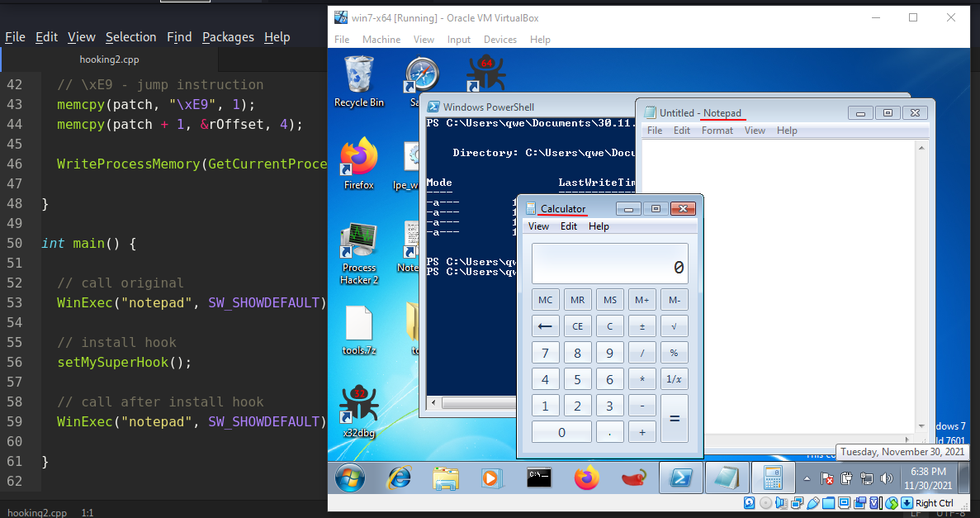
Task: Open VirtualBox Devices menu
Action: pos(500,40)
